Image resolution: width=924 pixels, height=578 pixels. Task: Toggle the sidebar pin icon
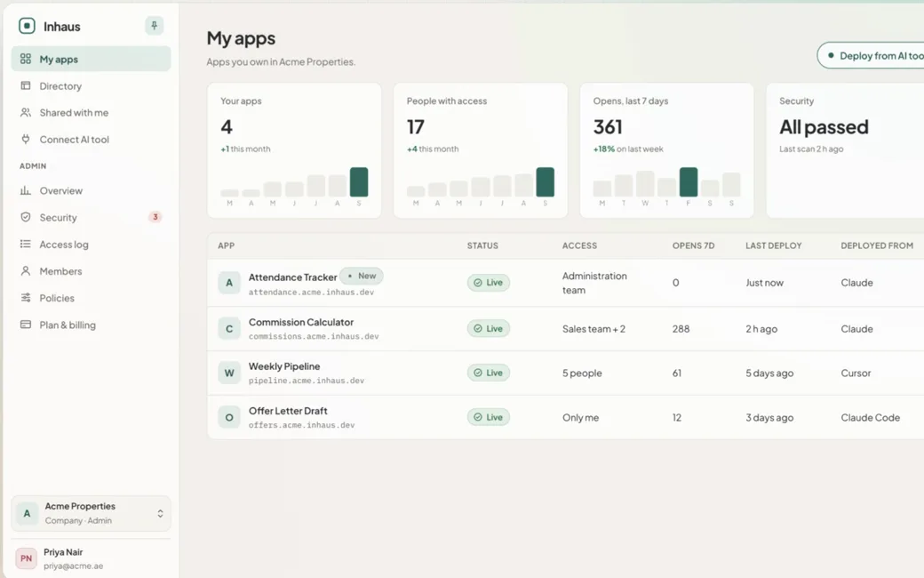154,26
